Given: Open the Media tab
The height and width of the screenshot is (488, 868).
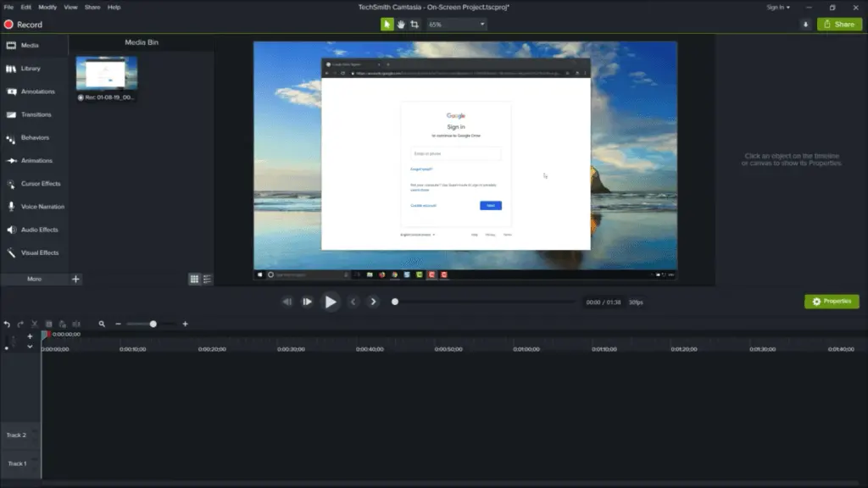Looking at the screenshot, I should click(x=34, y=46).
